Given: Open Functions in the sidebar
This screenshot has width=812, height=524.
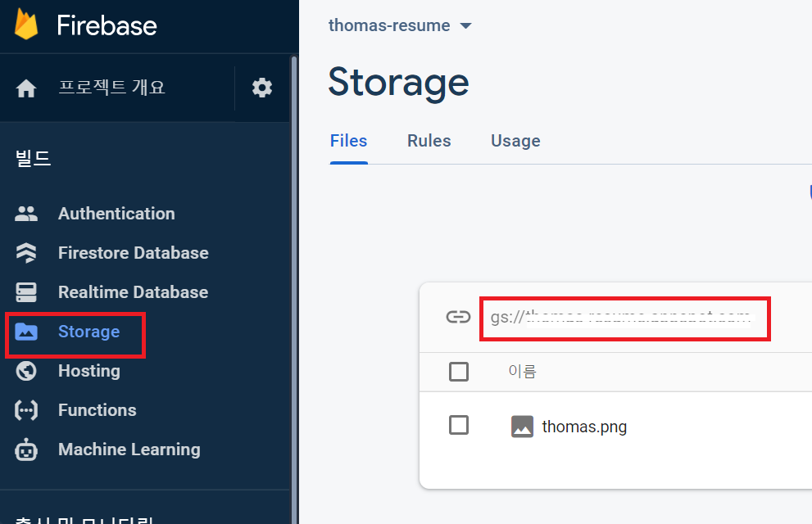Looking at the screenshot, I should pos(98,410).
